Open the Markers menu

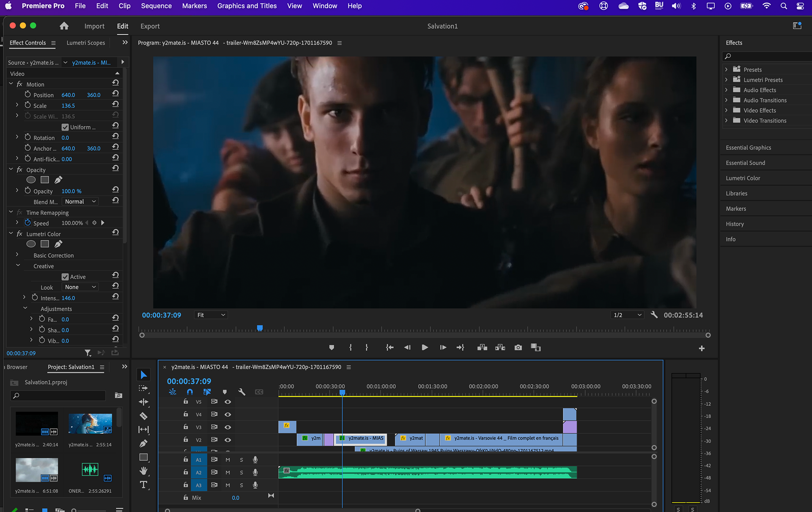pyautogui.click(x=194, y=6)
